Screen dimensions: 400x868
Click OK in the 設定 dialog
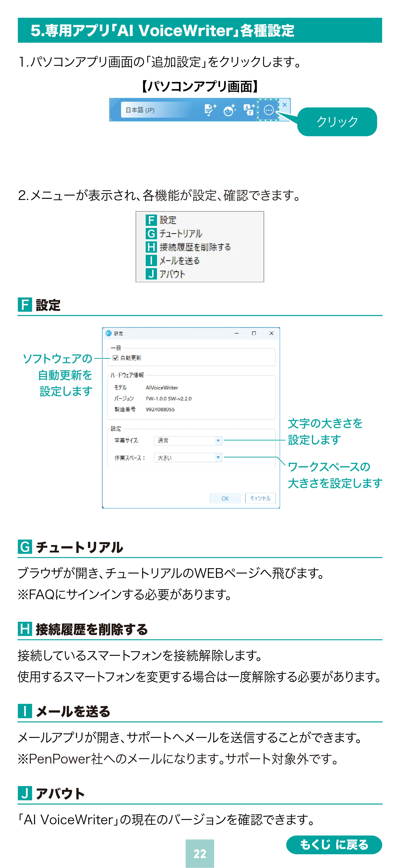[225, 498]
